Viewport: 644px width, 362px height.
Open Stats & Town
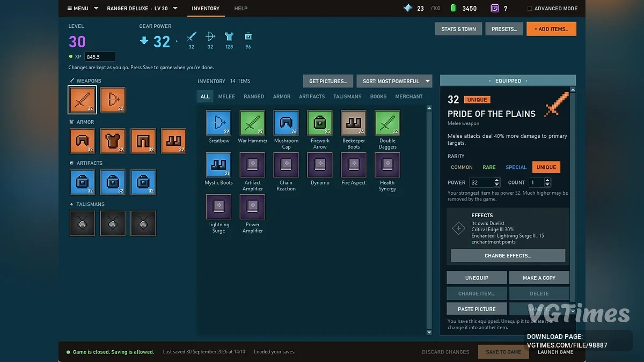coord(458,29)
